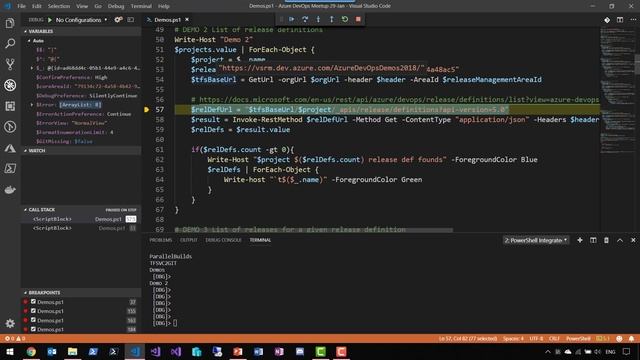Expand the $Error ArrayList variable
The image size is (640, 360).
[x=32, y=104]
